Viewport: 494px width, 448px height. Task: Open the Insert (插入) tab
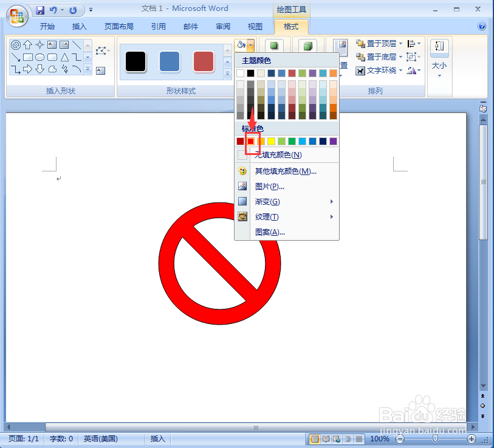pos(80,27)
